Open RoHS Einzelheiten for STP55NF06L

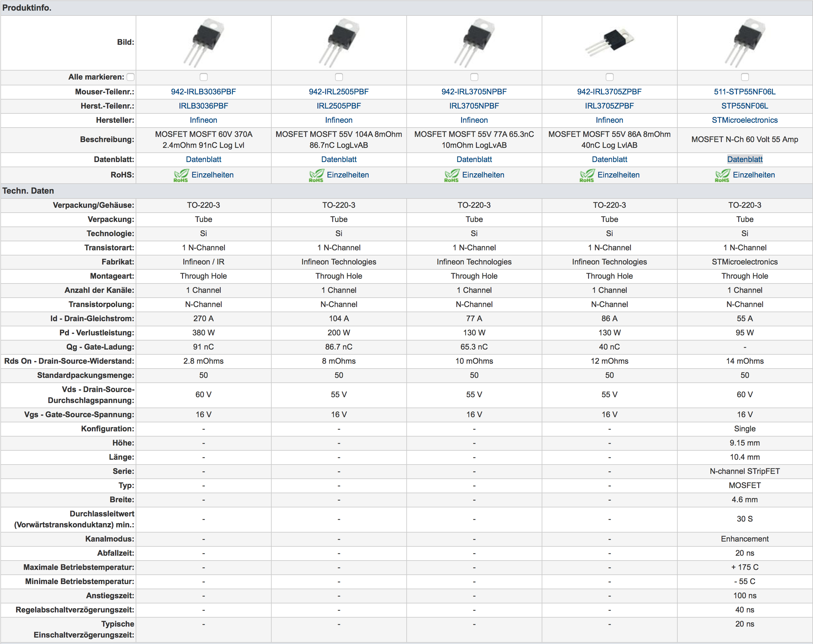754,175
